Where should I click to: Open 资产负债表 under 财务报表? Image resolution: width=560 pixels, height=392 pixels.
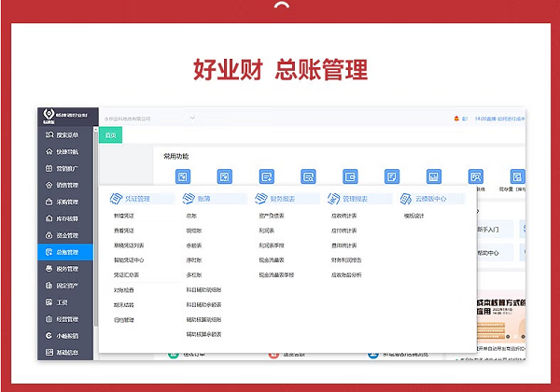[272, 216]
